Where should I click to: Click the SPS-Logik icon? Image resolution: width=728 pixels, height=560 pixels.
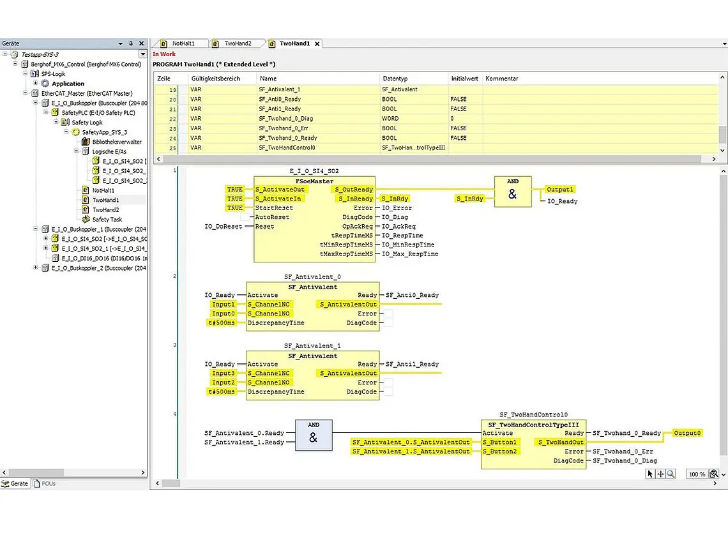[x=35, y=74]
